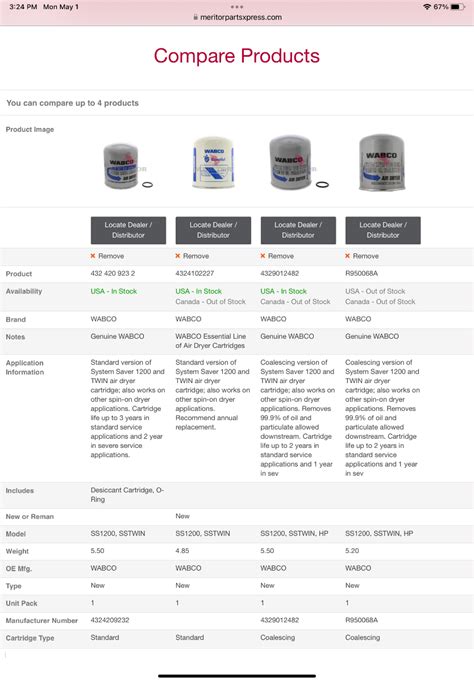Open product link 432 420 923 2
Image resolution: width=474 pixels, height=682 pixels.
point(113,274)
